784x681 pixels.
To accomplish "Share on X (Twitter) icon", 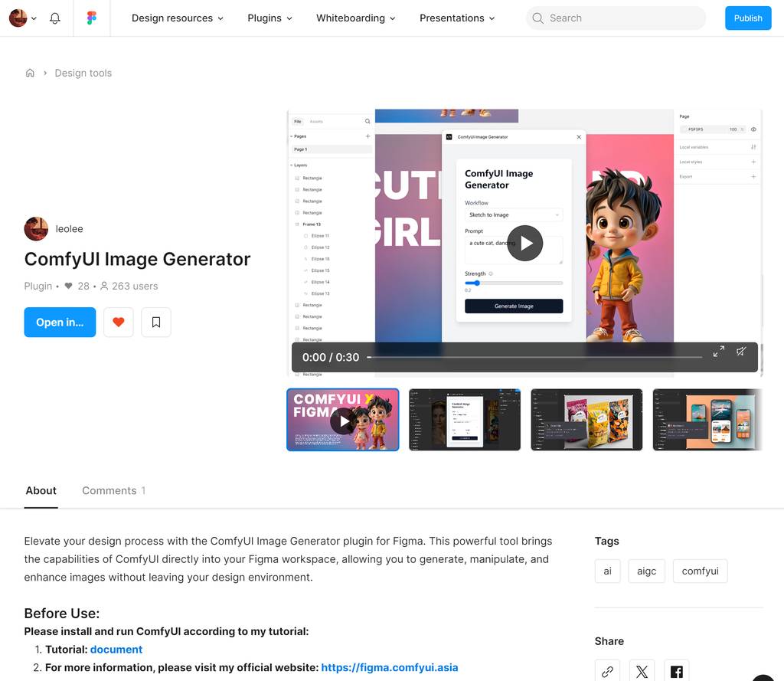I will click(642, 672).
